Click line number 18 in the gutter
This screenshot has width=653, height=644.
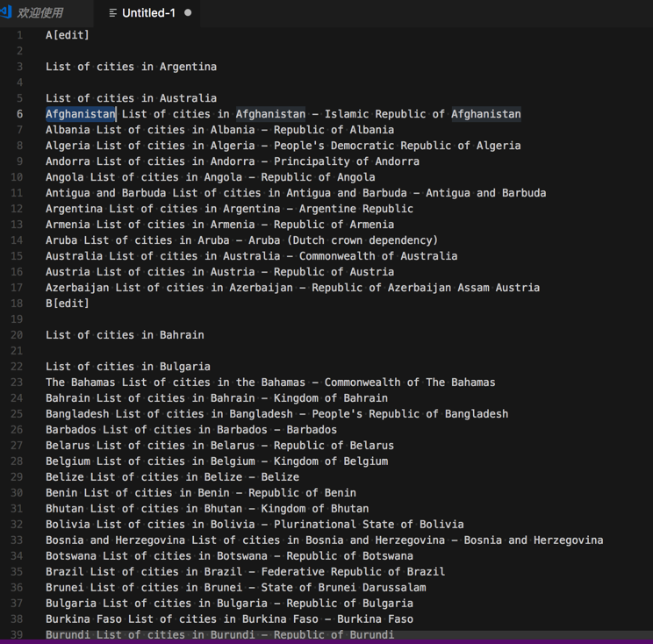coord(17,304)
